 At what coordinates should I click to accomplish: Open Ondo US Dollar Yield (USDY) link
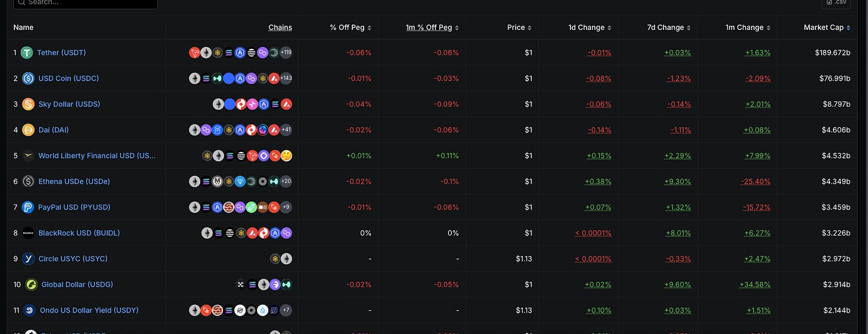pyautogui.click(x=89, y=310)
